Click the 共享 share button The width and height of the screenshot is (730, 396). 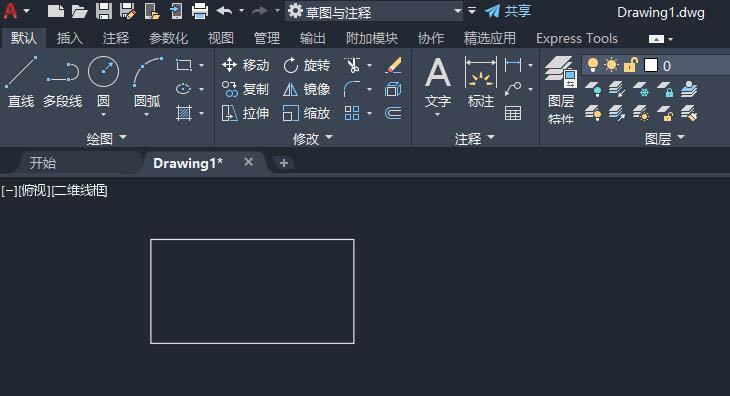[x=508, y=11]
